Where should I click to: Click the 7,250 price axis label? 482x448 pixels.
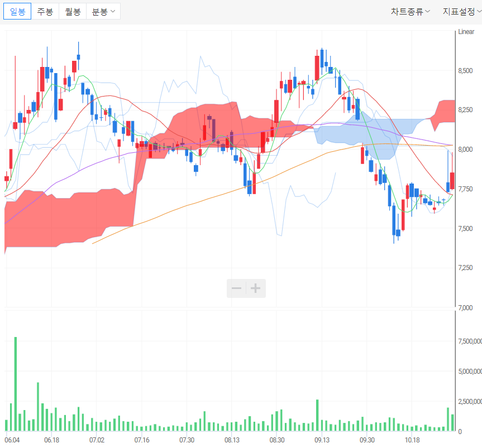(465, 267)
